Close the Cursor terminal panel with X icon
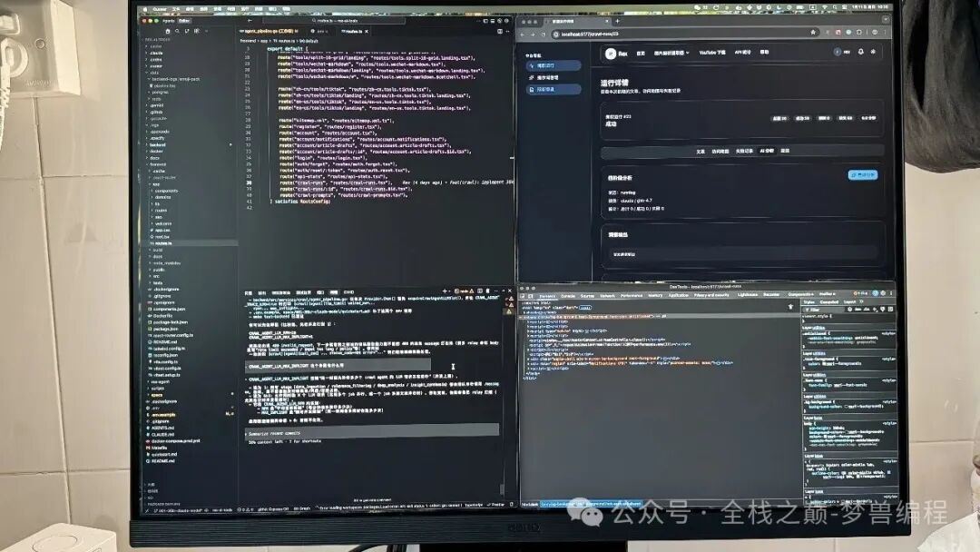 click(x=510, y=291)
